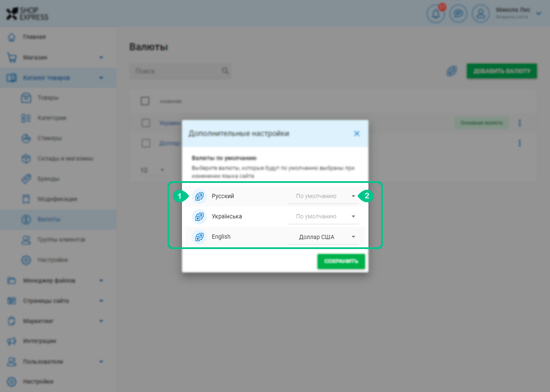Click the Магазин cart icon
This screenshot has height=392, width=550.
(12, 58)
